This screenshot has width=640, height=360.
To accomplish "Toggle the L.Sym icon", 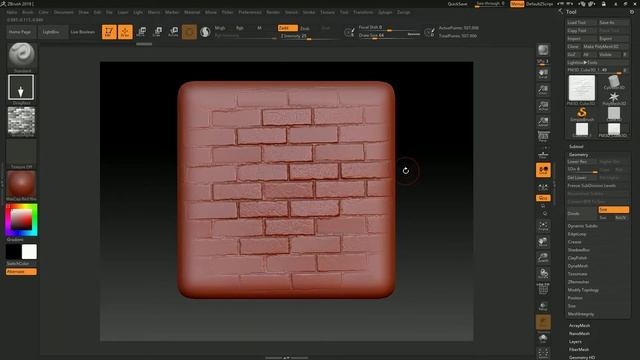I will 543,187.
